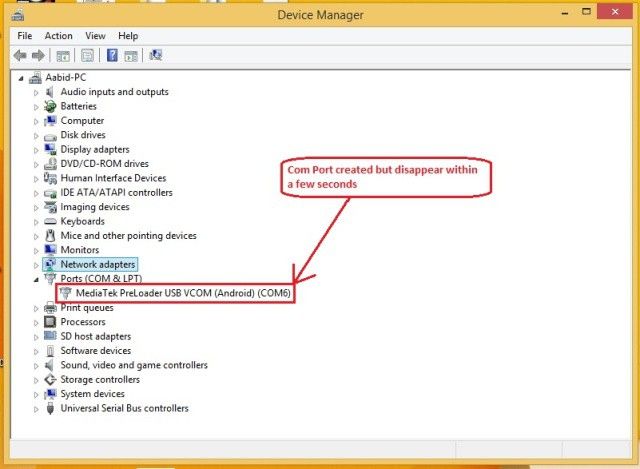The width and height of the screenshot is (640, 469).
Task: Click the Show/Hide Console Tree toolbar icon
Action: click(x=63, y=56)
